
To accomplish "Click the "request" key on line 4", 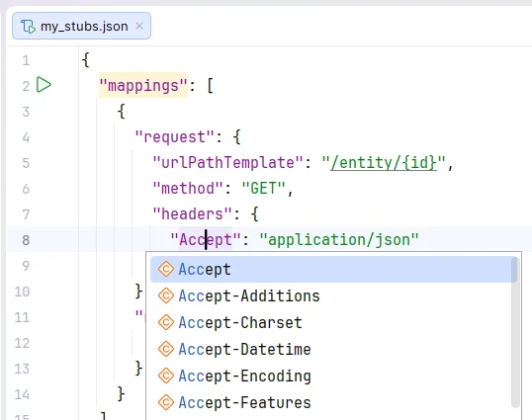I will point(175,137).
